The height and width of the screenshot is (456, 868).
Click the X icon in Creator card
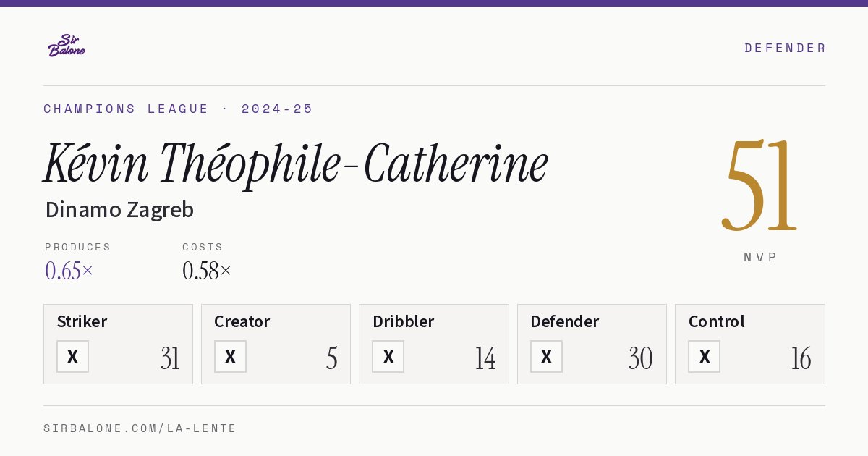230,357
